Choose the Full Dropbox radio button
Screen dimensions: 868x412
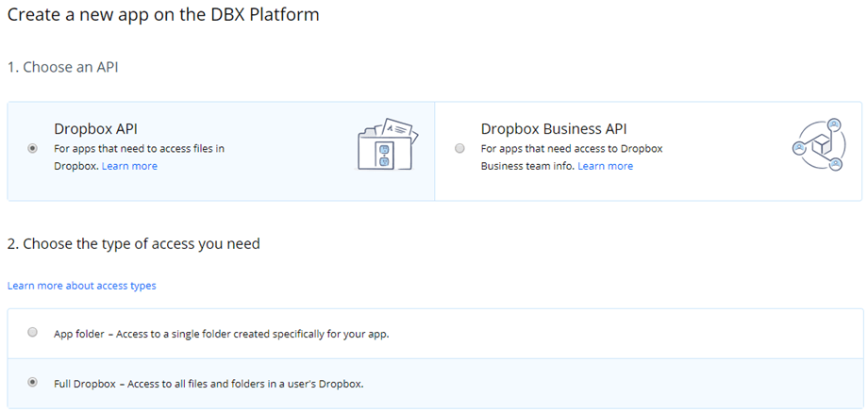click(33, 383)
